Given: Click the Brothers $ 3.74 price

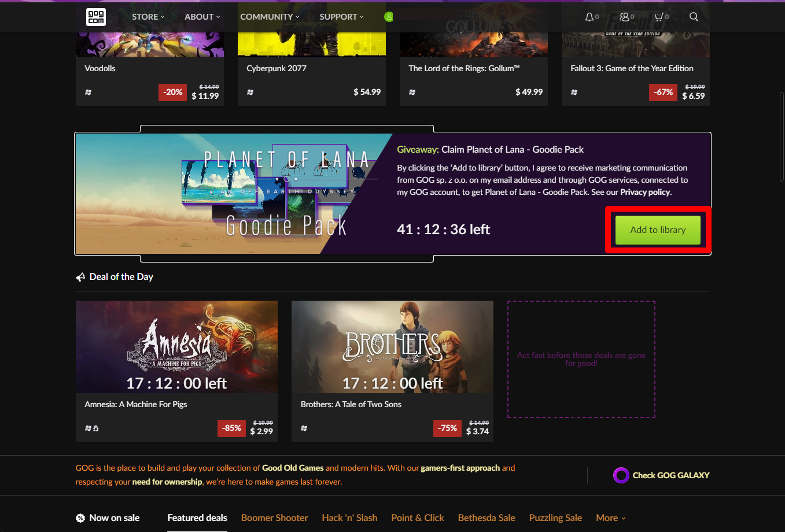Looking at the screenshot, I should tap(478, 431).
